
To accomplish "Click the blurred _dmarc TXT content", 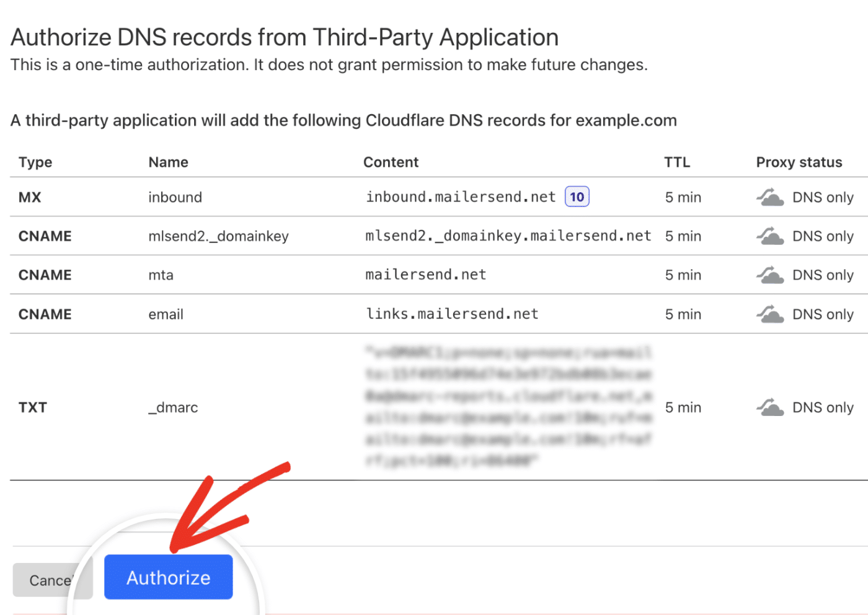I will click(508, 407).
